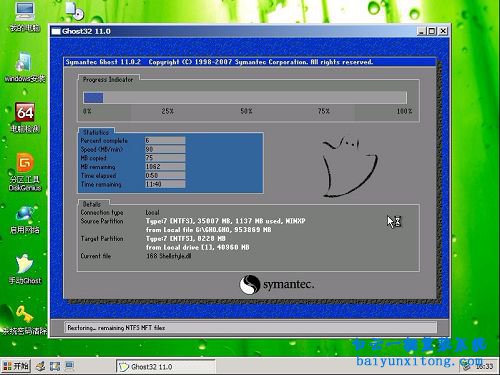Viewport: 500px width, 375px height.
Task: Click the from Local drive [1] line
Action: coord(198,247)
